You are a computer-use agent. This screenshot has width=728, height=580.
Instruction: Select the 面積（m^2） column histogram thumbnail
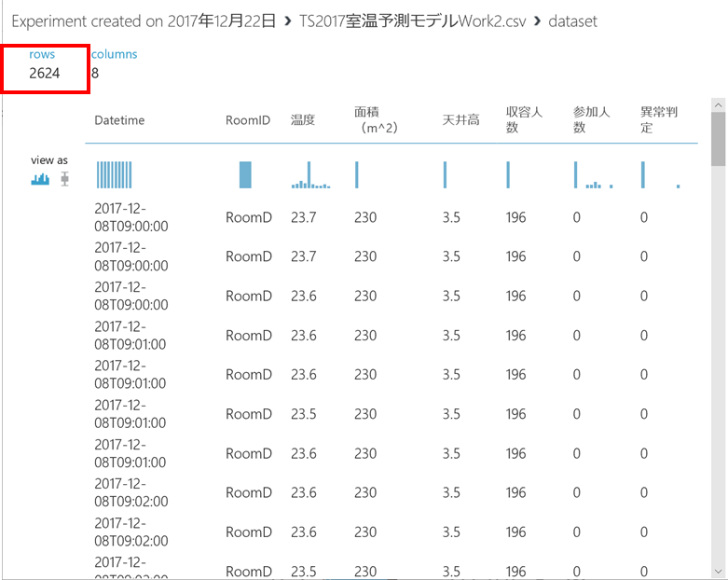click(x=357, y=174)
